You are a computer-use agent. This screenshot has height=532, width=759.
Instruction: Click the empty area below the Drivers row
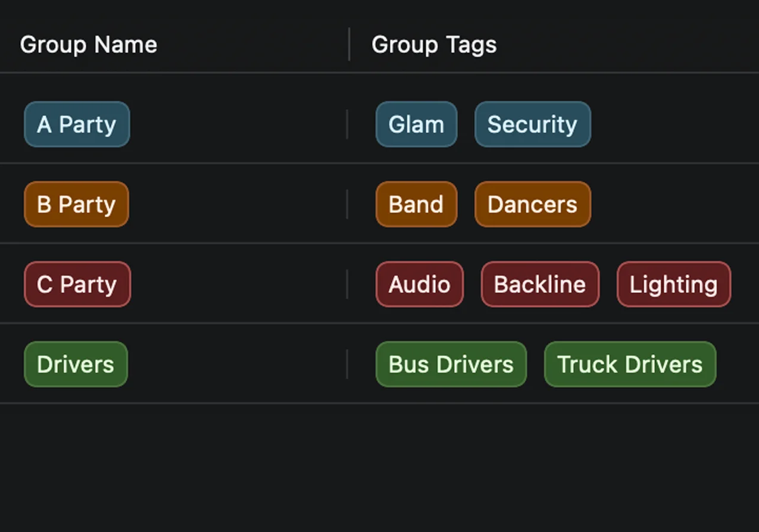point(379,464)
